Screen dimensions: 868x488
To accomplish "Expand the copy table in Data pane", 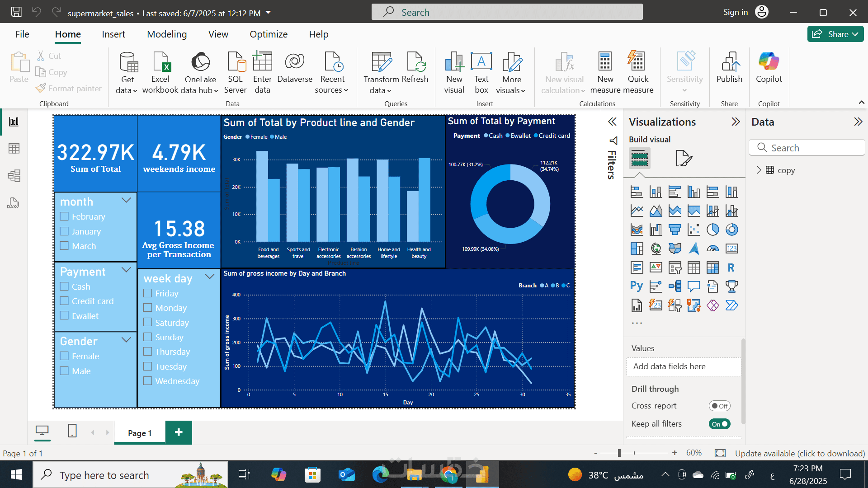I will click(759, 170).
